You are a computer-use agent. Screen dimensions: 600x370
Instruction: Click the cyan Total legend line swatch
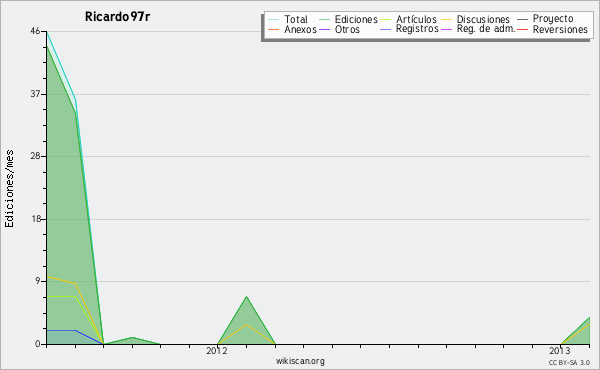[274, 20]
